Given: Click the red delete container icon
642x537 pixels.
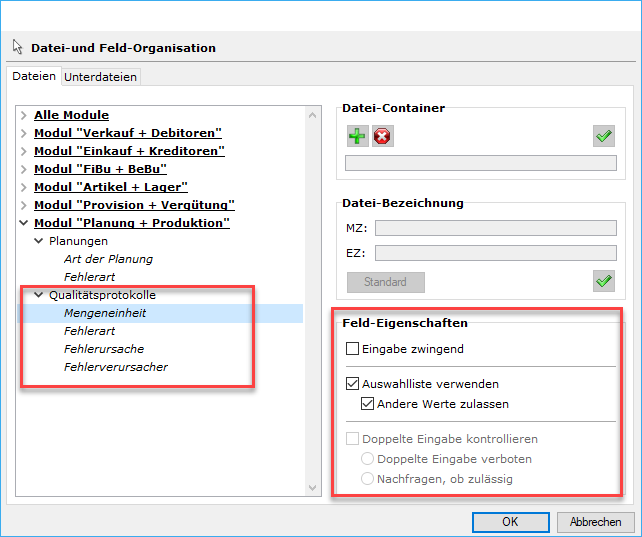Looking at the screenshot, I should click(382, 136).
